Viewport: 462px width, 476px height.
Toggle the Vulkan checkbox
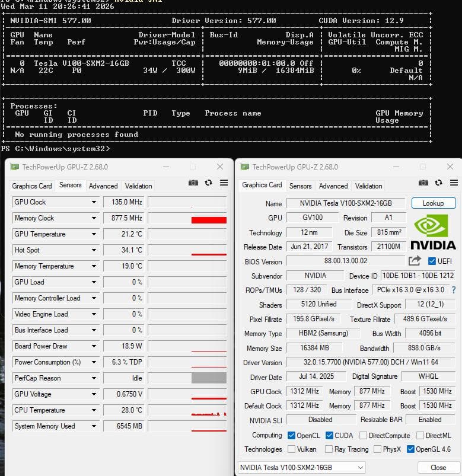click(x=291, y=449)
